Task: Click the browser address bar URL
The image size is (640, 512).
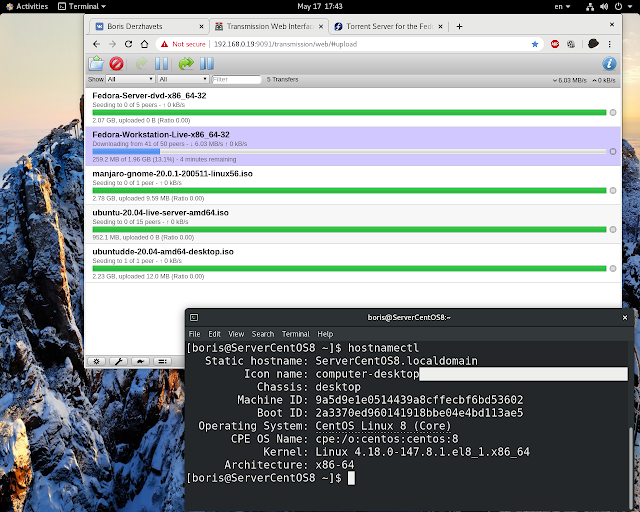Action: point(285,44)
